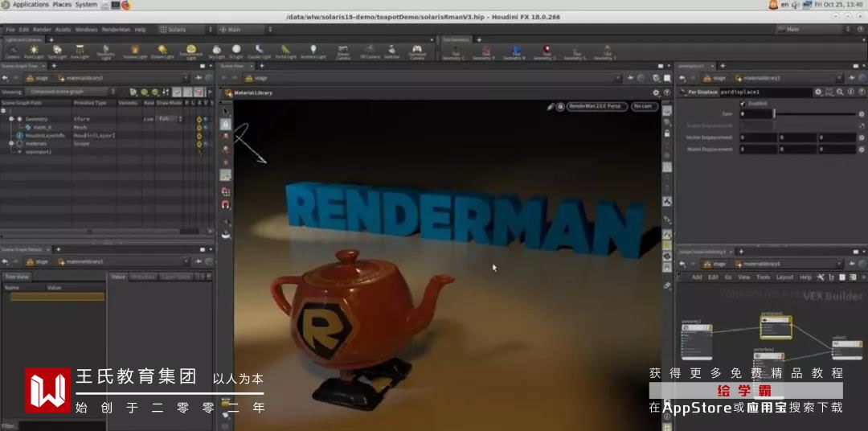This screenshot has height=431, width=868.
Task: Toggle activation icon for materials row
Action: (199, 143)
